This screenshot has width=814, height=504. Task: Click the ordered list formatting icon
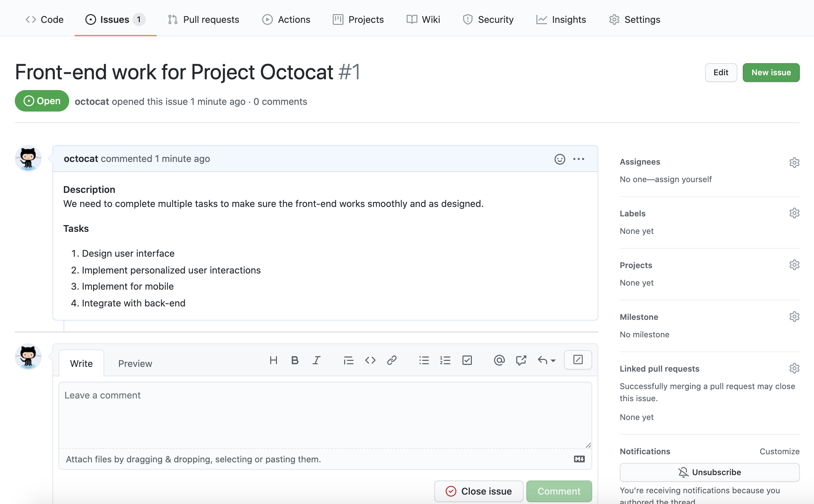[x=445, y=360]
